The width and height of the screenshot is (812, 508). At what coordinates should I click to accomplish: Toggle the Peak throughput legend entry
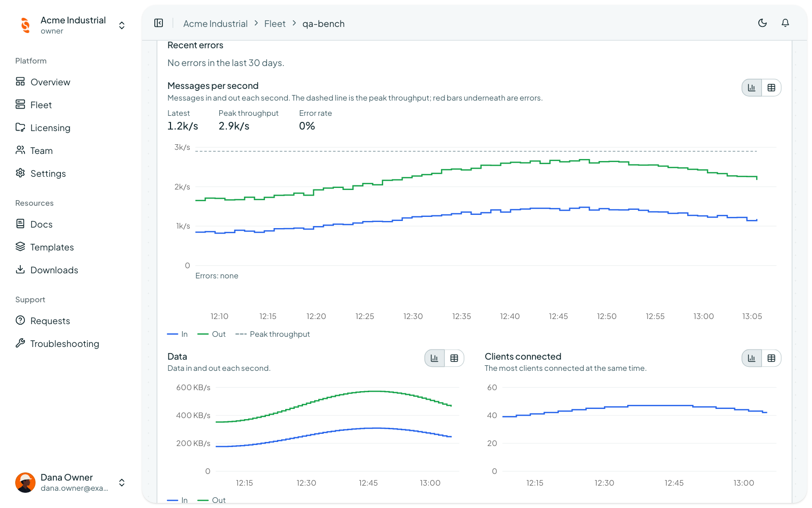point(273,334)
